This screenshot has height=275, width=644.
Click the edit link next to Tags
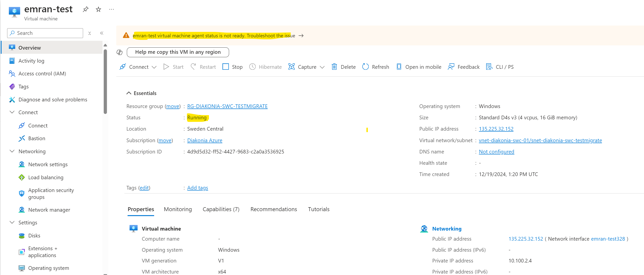coord(144,188)
